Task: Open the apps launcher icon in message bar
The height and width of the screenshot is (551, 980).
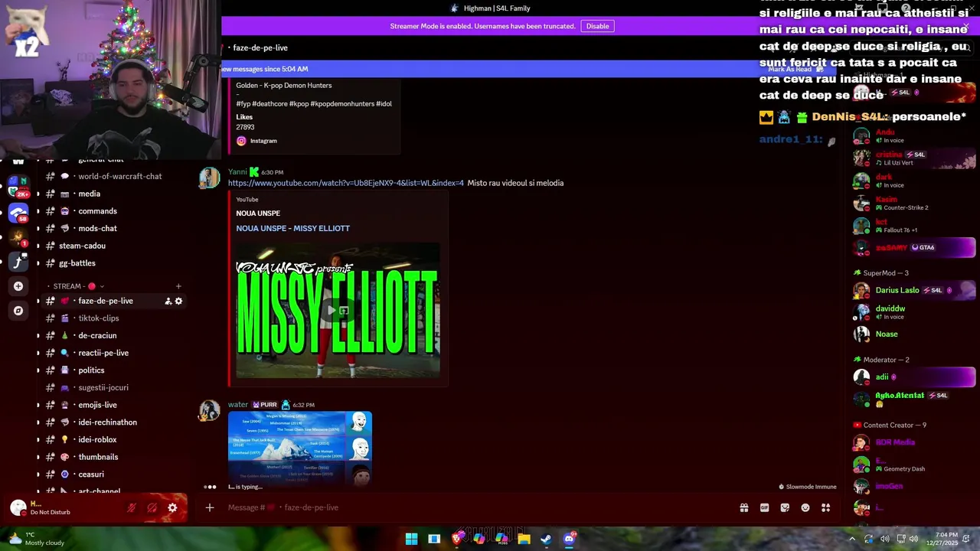Action: coord(826,507)
